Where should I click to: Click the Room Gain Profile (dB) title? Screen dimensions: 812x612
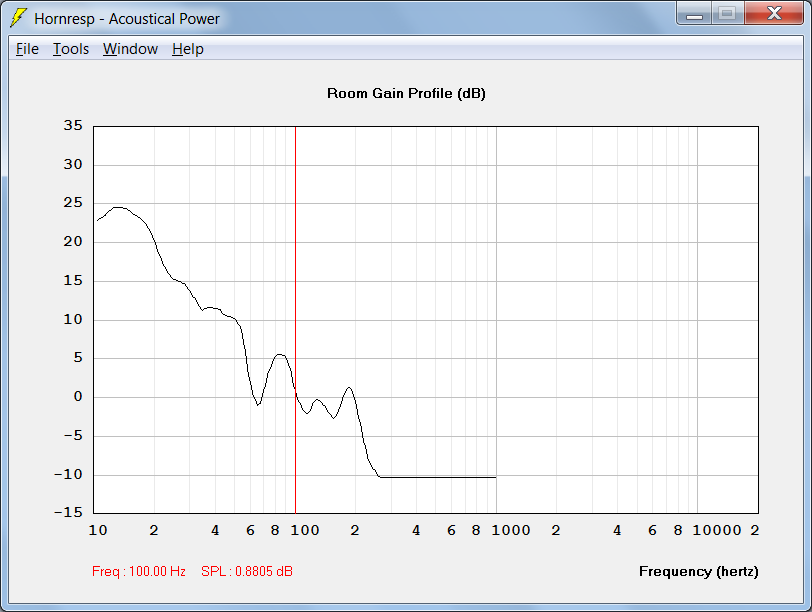(406, 93)
